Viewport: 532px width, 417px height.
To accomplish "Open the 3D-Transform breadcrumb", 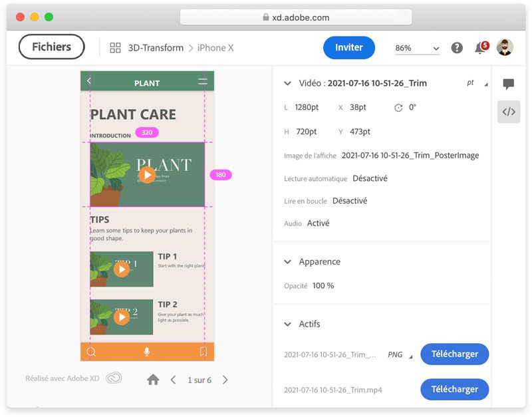I will [x=156, y=48].
